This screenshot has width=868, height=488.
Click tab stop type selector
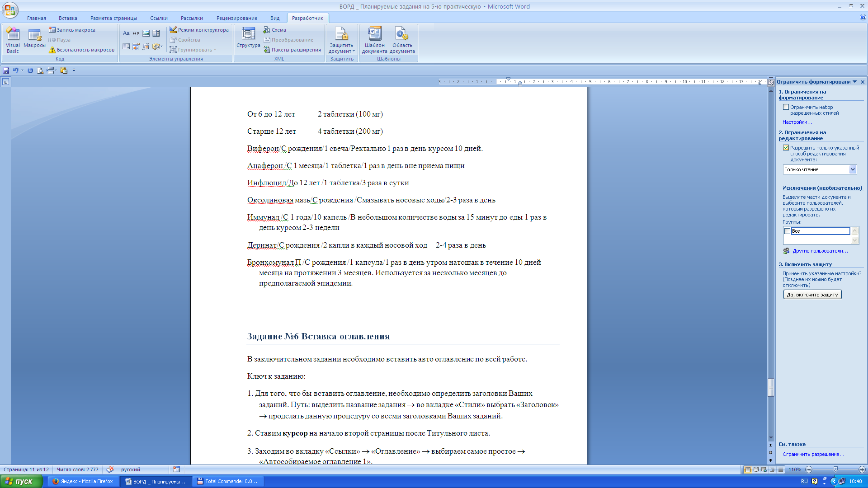pos(5,82)
